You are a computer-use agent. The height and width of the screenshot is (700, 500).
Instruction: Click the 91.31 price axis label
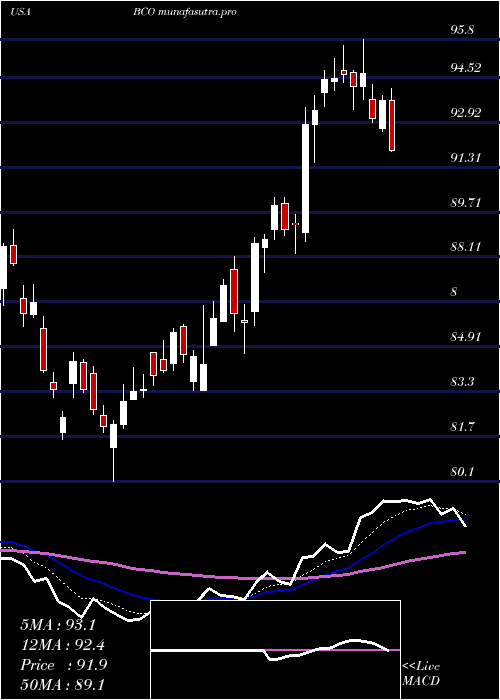pos(466,157)
